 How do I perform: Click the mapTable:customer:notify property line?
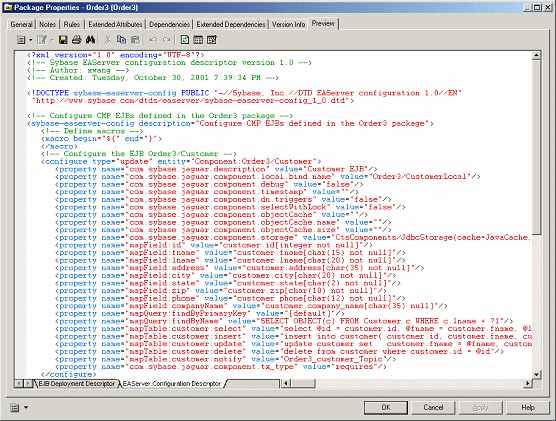(226, 359)
